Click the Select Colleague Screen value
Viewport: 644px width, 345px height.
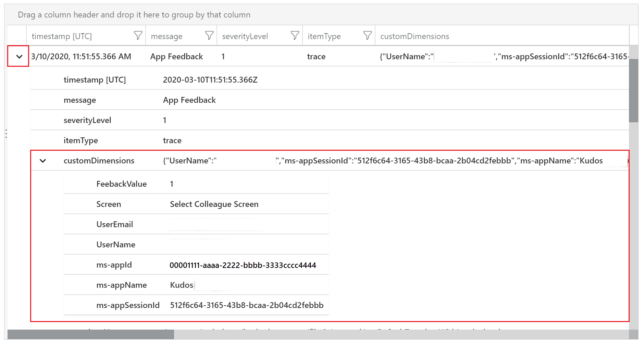[214, 204]
